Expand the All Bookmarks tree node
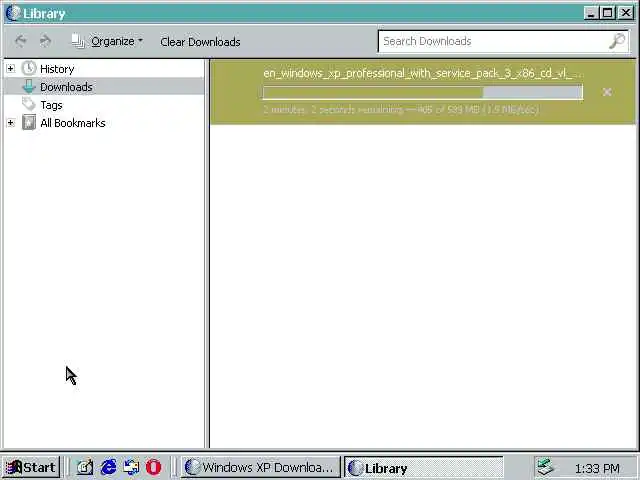Image resolution: width=640 pixels, height=480 pixels. coord(11,122)
